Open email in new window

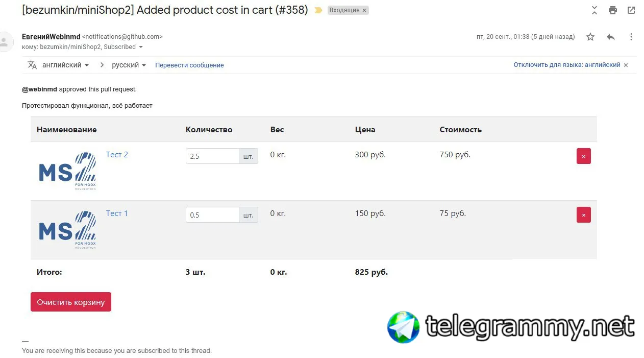631,10
